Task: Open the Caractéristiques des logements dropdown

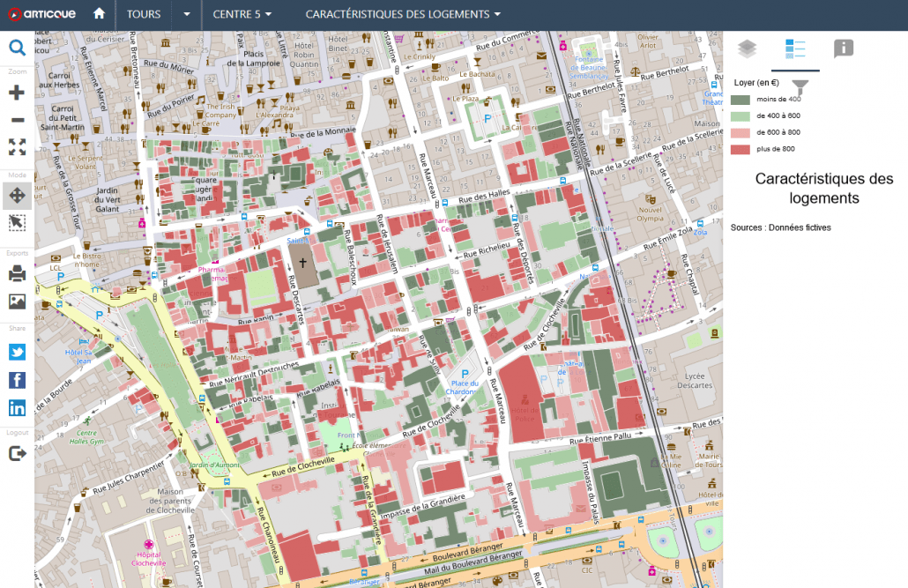Action: click(403, 14)
